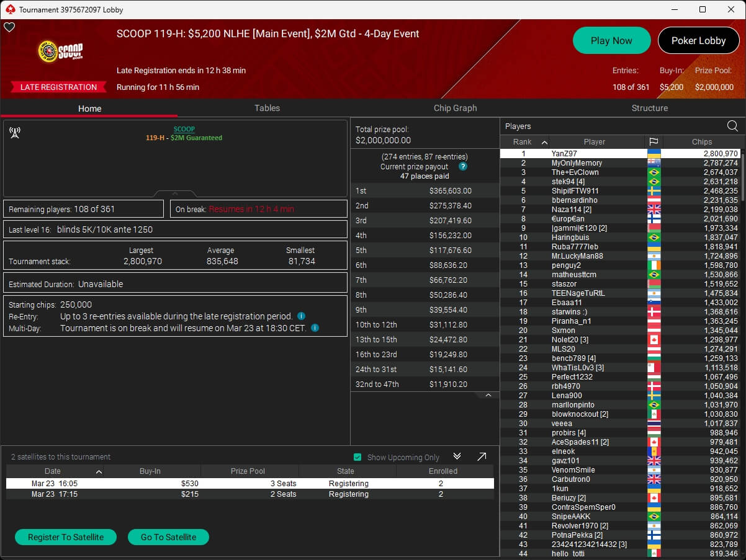Open satellites list in new window arrow
The width and height of the screenshot is (746, 560).
point(482,456)
